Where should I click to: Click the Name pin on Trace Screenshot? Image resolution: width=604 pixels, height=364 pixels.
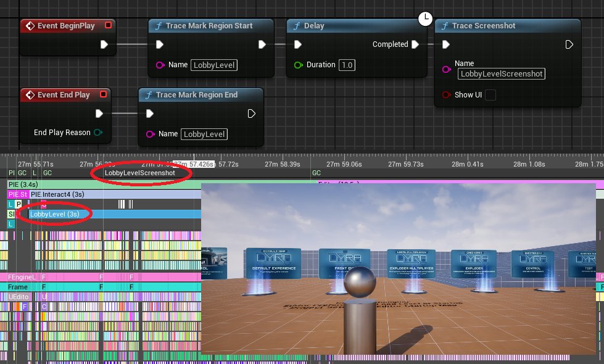click(x=447, y=69)
